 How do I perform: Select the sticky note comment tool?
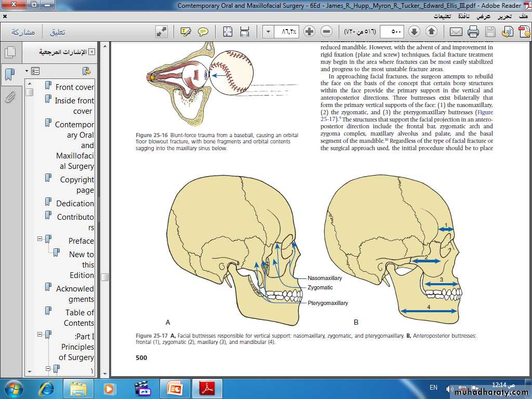point(203,32)
